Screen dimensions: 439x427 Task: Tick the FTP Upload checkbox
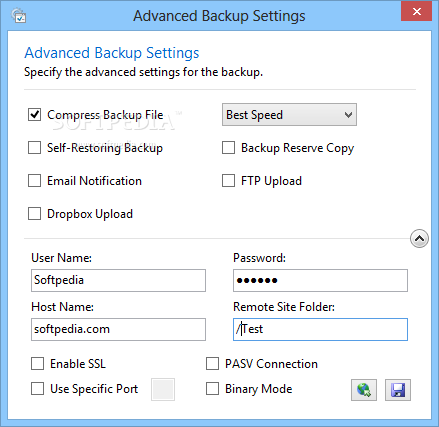pos(228,181)
